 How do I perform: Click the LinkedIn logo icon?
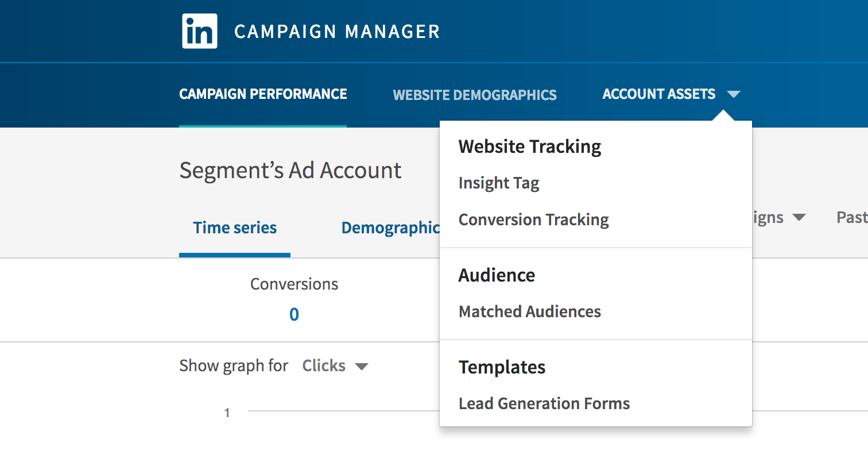(x=199, y=31)
